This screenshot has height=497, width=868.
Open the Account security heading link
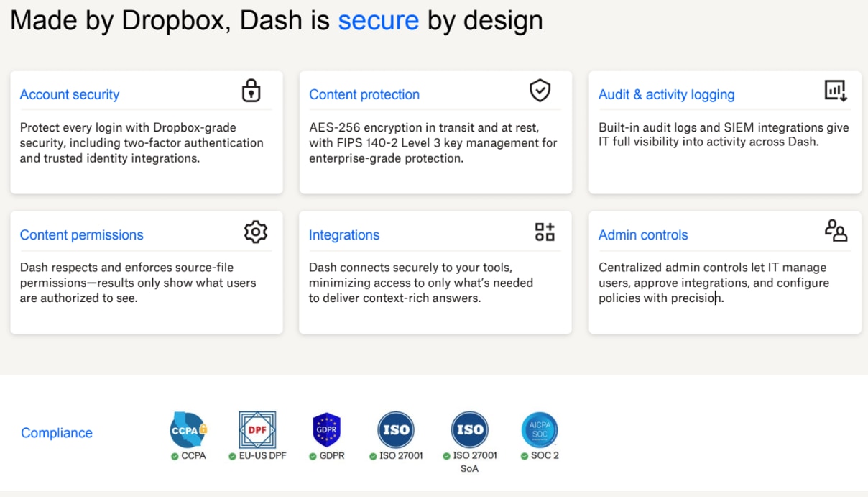click(x=70, y=94)
